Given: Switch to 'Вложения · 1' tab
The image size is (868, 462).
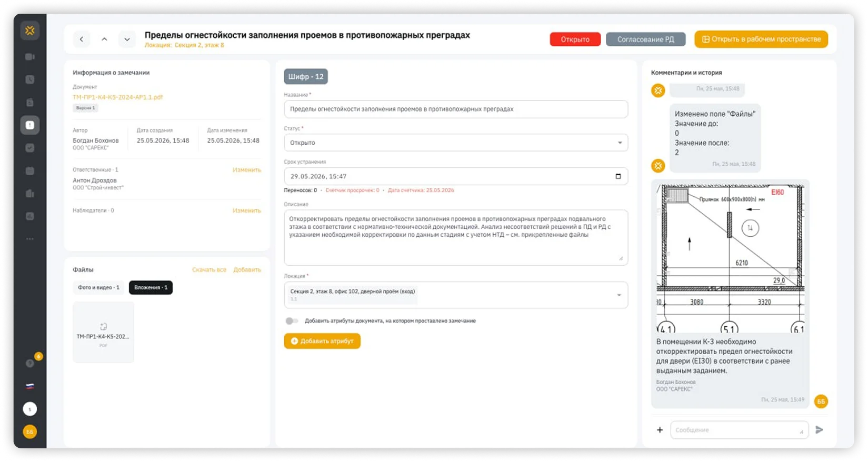Looking at the screenshot, I should pyautogui.click(x=151, y=288).
